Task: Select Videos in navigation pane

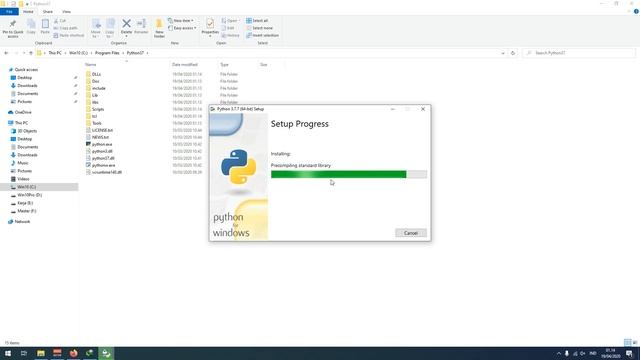Action: [x=23, y=179]
